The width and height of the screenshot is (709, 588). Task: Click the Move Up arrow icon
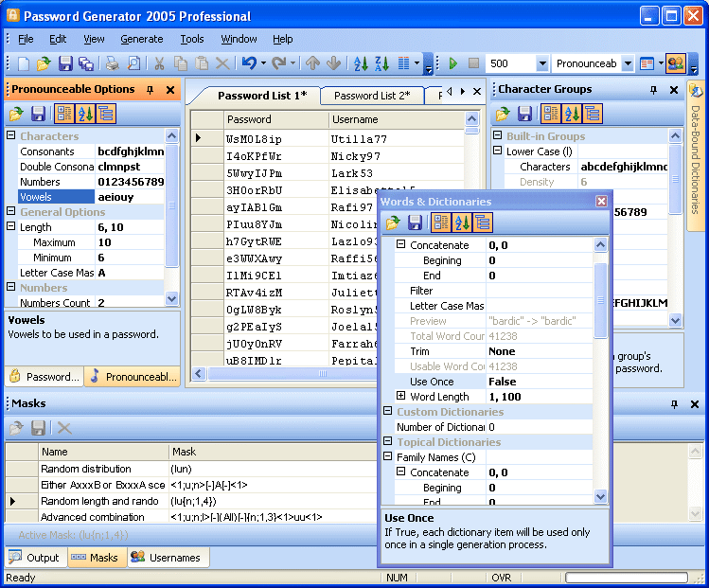click(312, 63)
